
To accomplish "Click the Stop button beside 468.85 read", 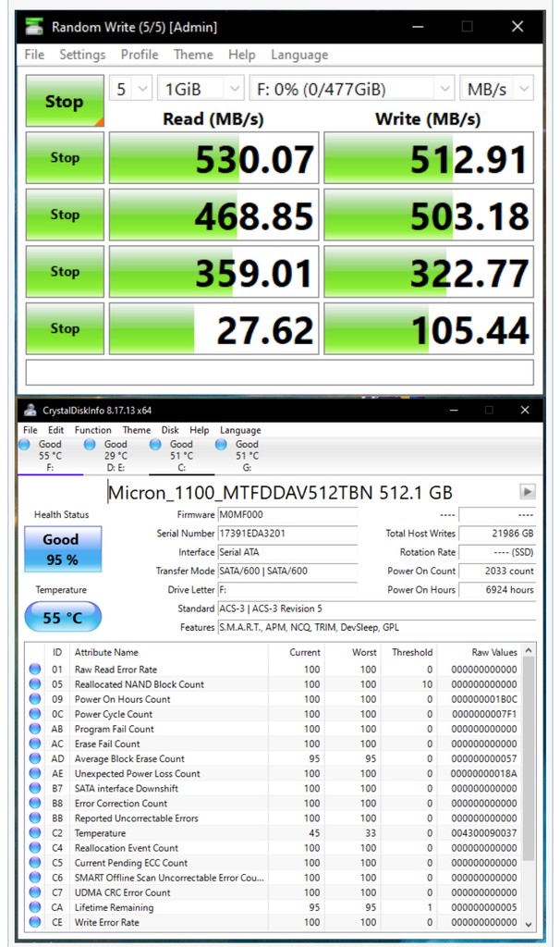I will coord(65,215).
